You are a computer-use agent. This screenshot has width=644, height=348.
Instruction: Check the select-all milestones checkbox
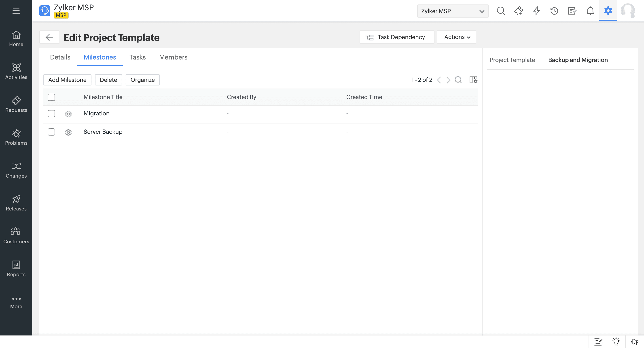[51, 97]
